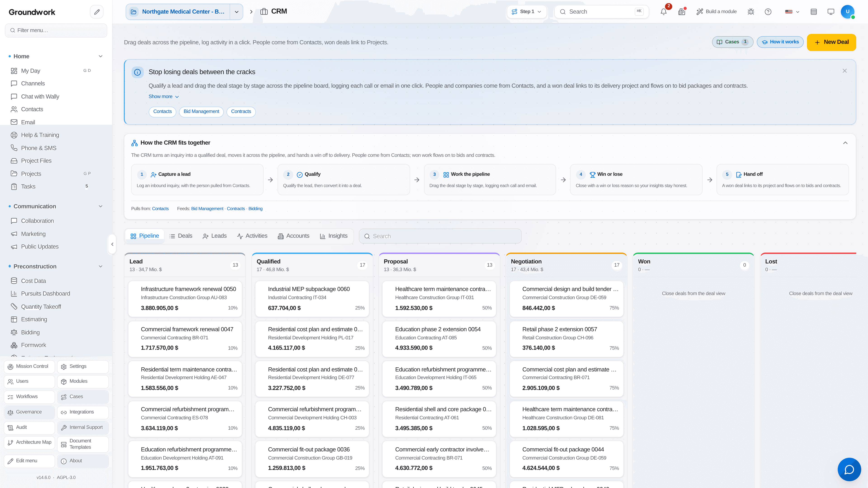Click the list layout icon in top bar
The width and height of the screenshot is (868, 488).
coord(814,12)
